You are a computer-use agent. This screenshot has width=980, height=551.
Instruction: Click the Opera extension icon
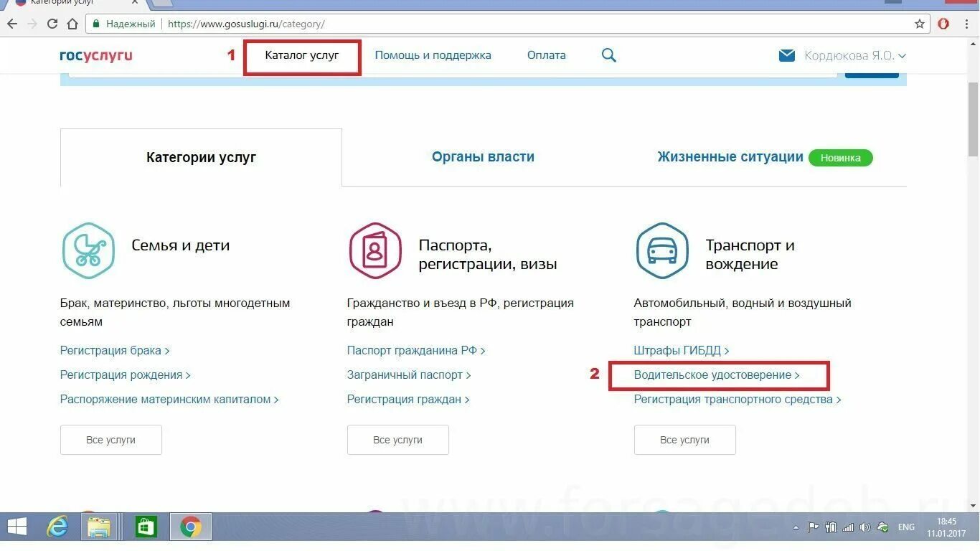943,24
